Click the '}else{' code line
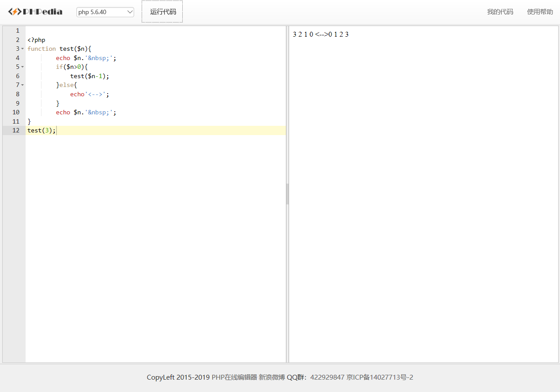Screen dimensions: 560x392 tap(67, 85)
